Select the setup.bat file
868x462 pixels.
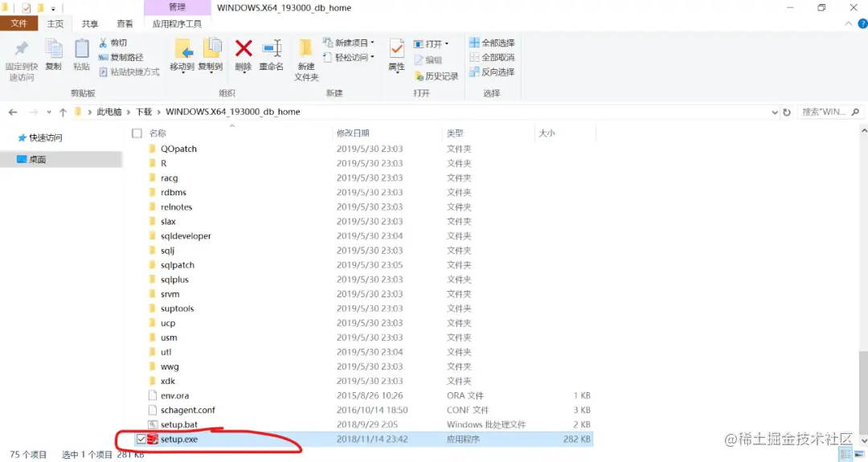[x=178, y=425]
